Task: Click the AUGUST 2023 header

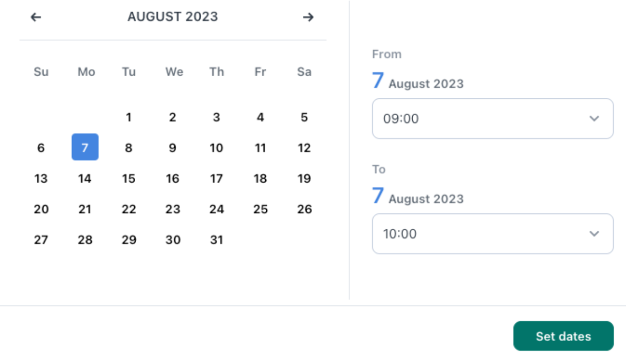Action: point(173,16)
